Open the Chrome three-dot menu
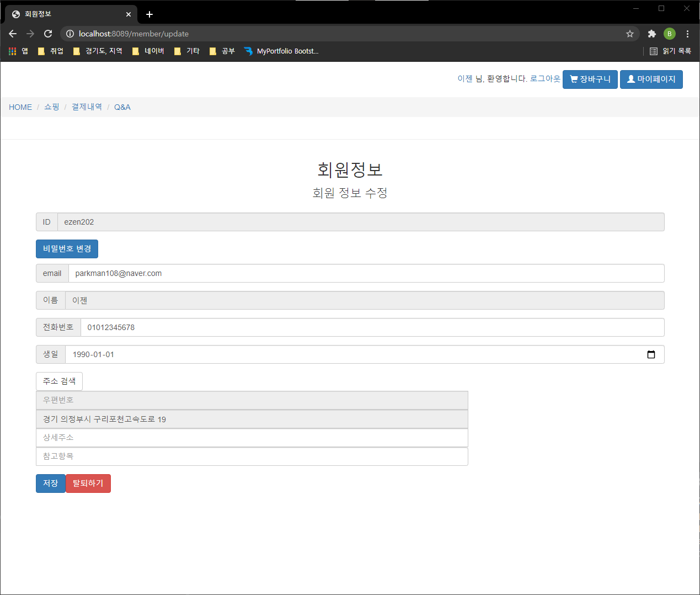700x595 pixels. (x=687, y=34)
